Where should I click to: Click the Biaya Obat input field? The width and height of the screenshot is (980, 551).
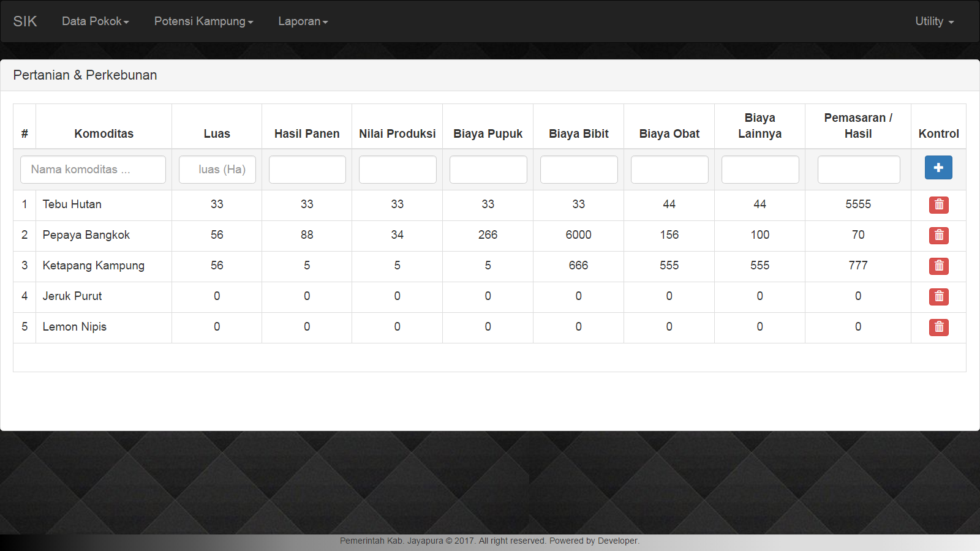click(669, 170)
